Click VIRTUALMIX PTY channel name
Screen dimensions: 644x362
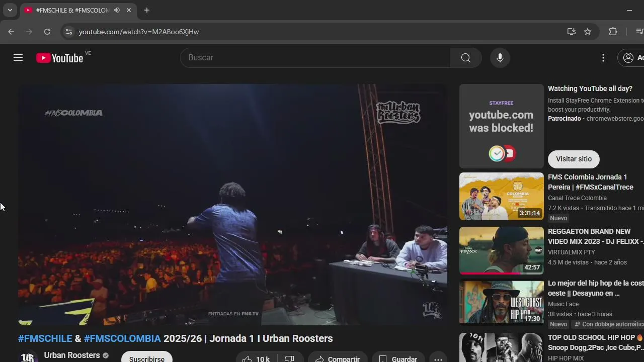point(571,252)
